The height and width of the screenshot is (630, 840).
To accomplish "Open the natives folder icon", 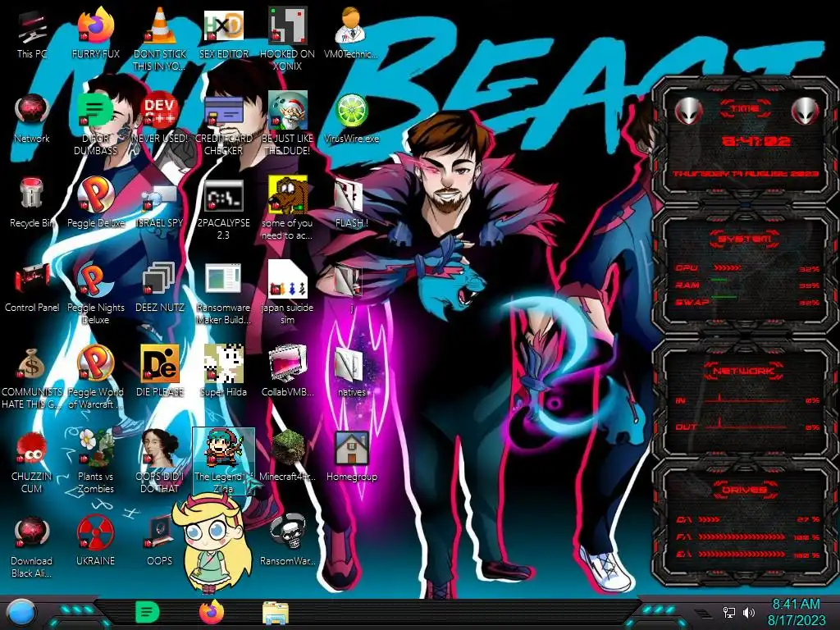I will 349,364.
